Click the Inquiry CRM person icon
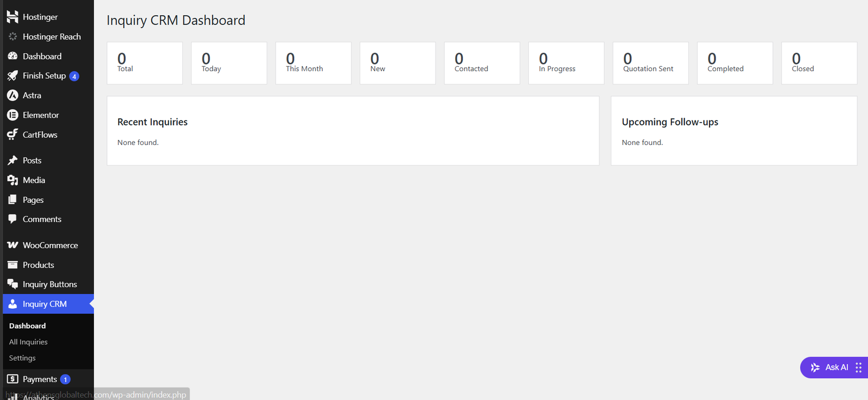This screenshot has width=868, height=400. pos(12,304)
